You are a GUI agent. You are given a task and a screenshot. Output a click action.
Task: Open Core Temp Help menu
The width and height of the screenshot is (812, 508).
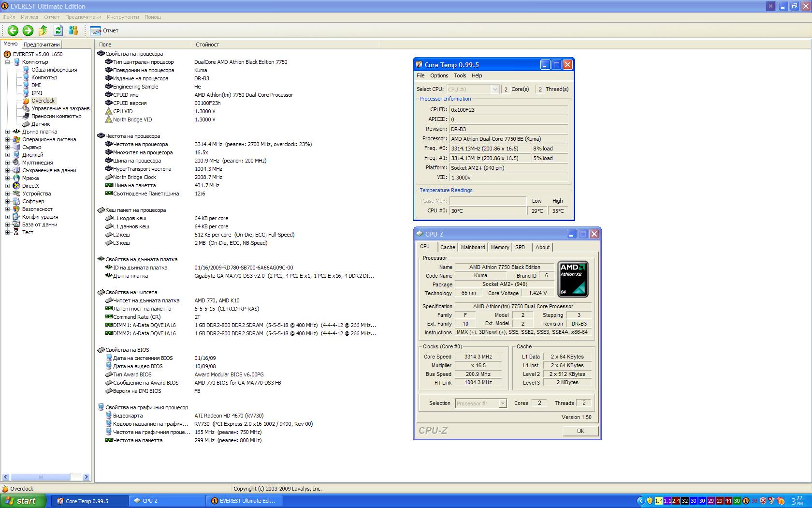(x=477, y=75)
